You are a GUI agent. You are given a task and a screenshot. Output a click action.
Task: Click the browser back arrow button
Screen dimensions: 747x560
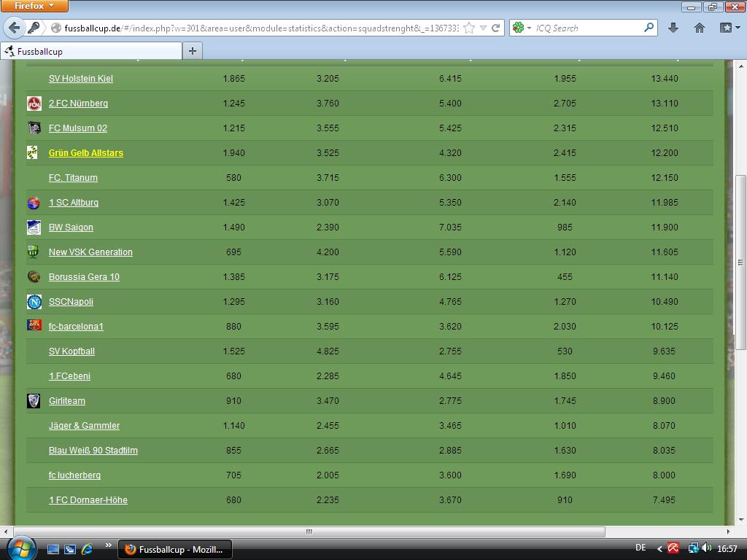click(14, 28)
